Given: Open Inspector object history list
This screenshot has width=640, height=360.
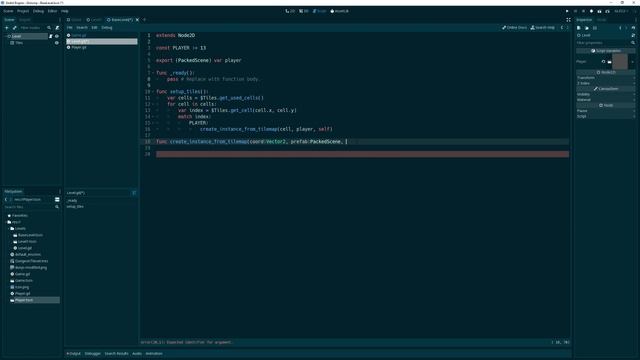Looking at the screenshot, I should coord(633,28).
